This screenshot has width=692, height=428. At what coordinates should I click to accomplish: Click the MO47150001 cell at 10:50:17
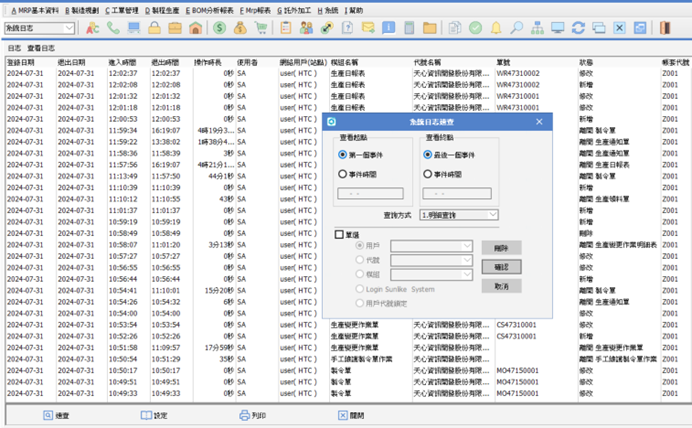tap(517, 370)
